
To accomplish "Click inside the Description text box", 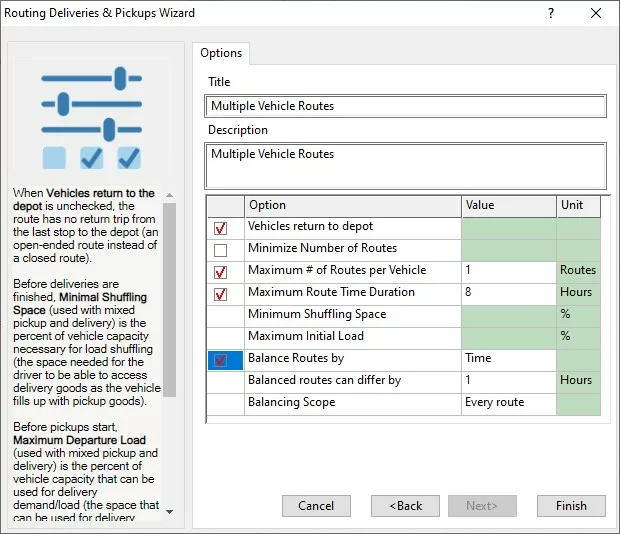I will click(x=405, y=165).
